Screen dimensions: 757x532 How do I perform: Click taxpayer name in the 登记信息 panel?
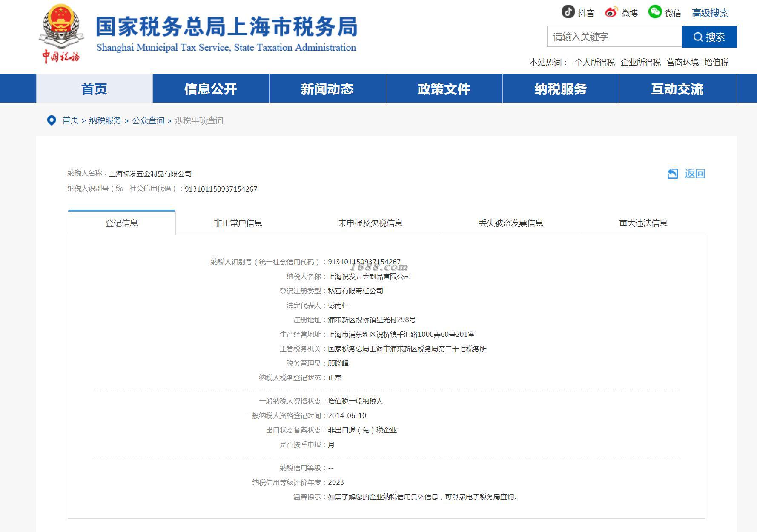pyautogui.click(x=369, y=277)
